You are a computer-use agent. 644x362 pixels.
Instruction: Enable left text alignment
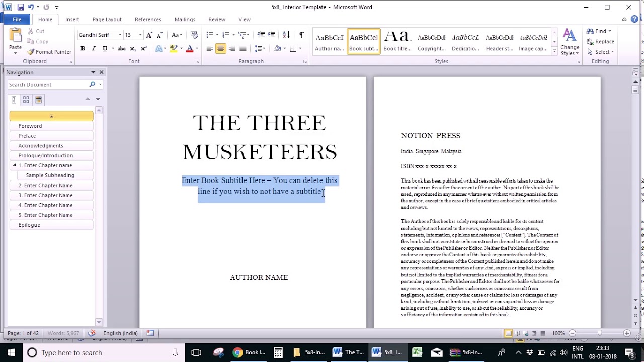pos(209,48)
